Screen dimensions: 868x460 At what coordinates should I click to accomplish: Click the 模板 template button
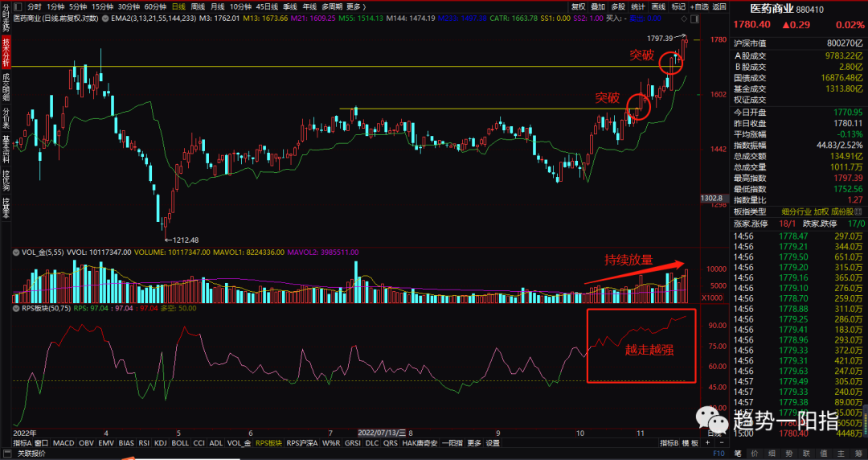[690, 443]
